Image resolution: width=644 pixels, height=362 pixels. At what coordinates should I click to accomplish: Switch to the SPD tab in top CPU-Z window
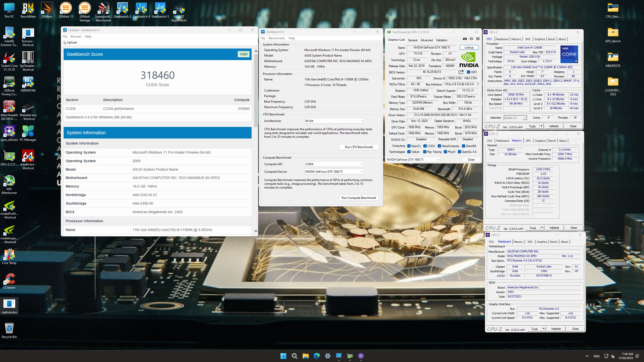click(528, 39)
